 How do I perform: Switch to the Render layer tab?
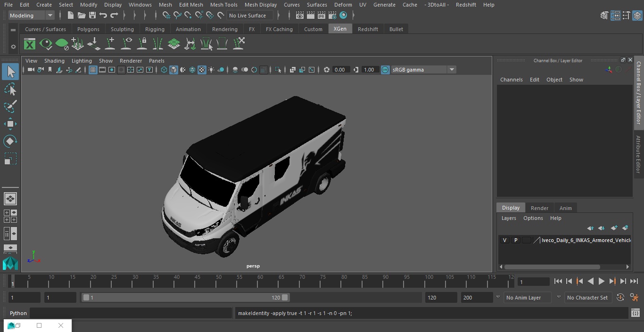pyautogui.click(x=539, y=208)
